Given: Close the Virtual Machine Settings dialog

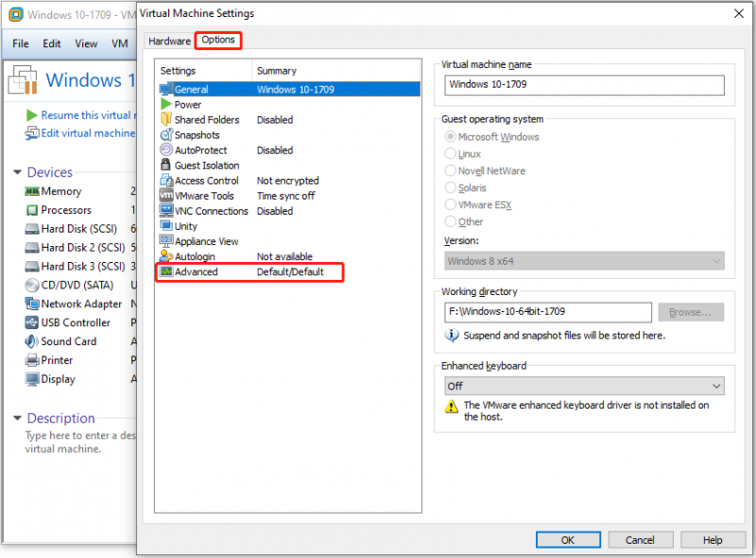Looking at the screenshot, I should (x=739, y=13).
